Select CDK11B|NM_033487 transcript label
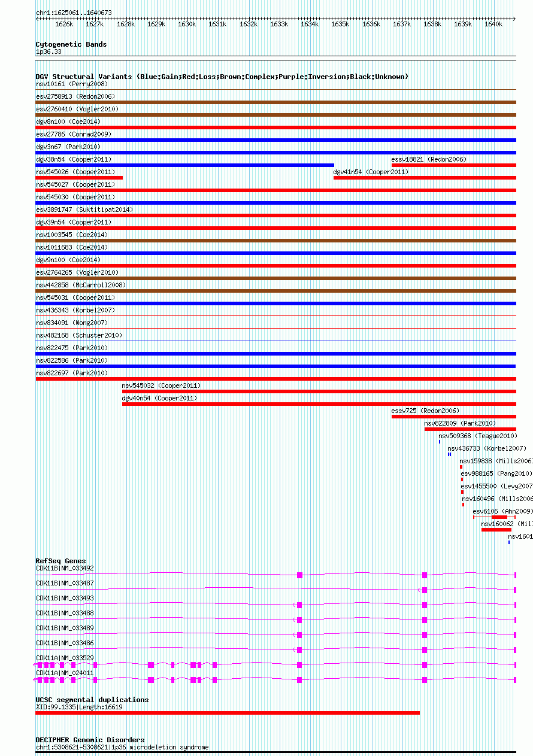The height and width of the screenshot is (756, 533). [x=65, y=583]
